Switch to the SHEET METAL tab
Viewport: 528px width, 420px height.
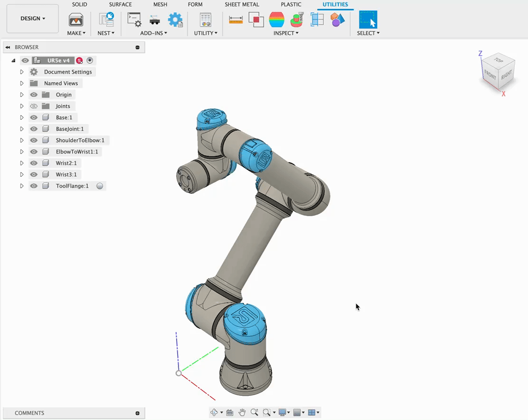pyautogui.click(x=242, y=4)
